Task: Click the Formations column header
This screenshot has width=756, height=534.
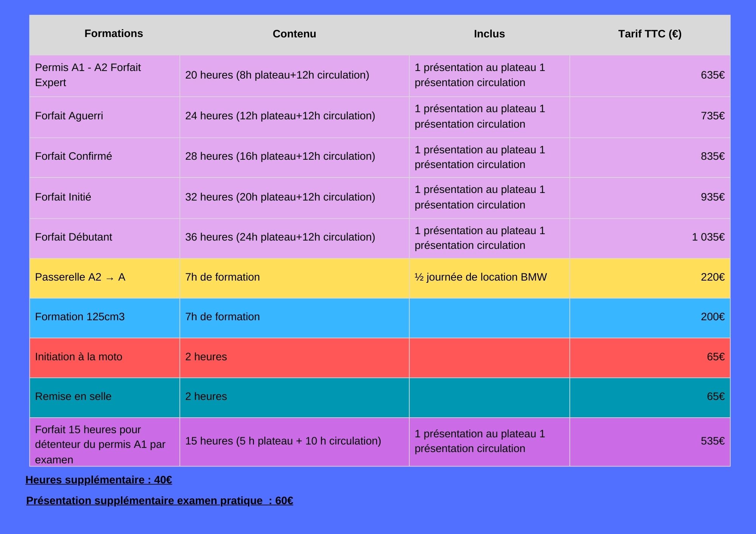Action: pos(113,34)
